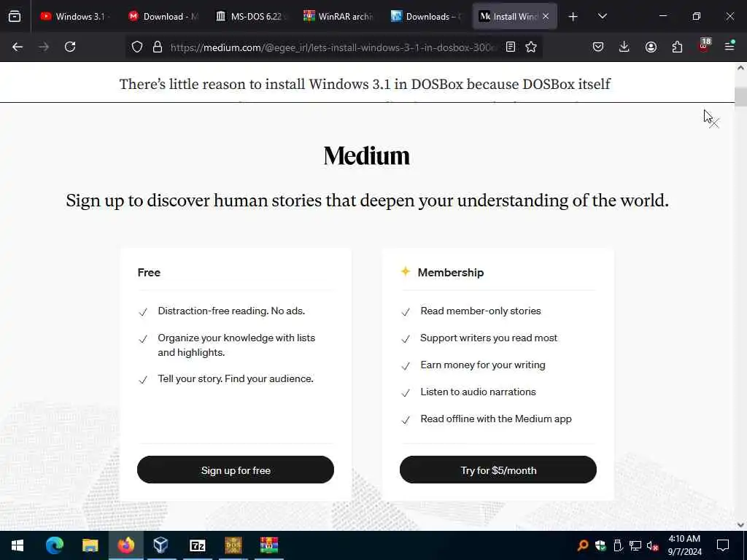The image size is (747, 560).
Task: Switch to the MS-DOS 6.22 tab
Action: pos(251,16)
